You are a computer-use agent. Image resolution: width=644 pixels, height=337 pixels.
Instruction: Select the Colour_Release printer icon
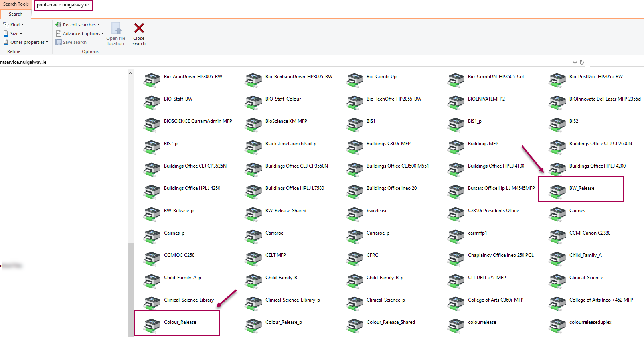click(152, 325)
